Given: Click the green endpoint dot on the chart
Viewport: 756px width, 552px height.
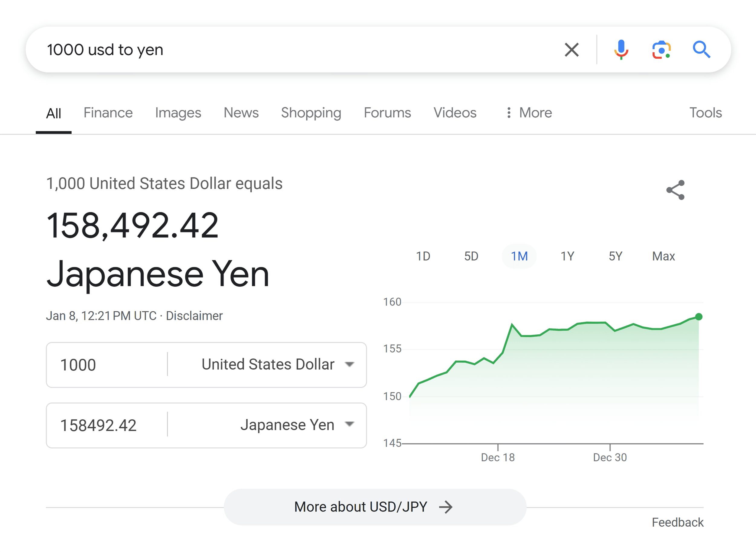Looking at the screenshot, I should point(699,317).
